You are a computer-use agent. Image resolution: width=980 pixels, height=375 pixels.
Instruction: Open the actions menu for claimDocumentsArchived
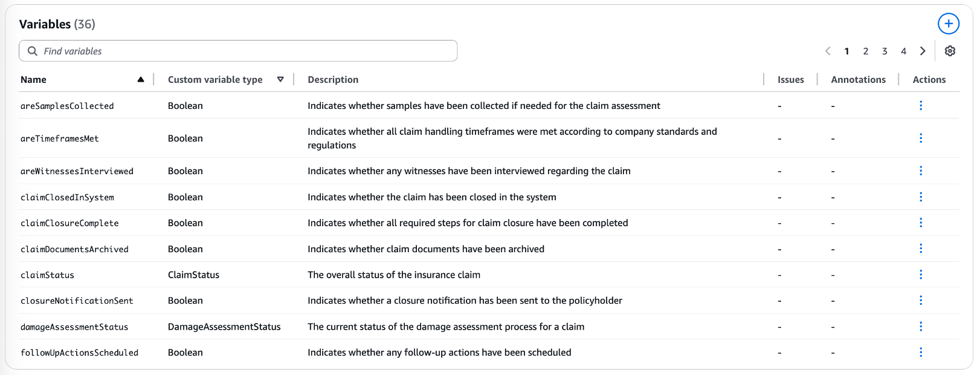pyautogui.click(x=921, y=249)
